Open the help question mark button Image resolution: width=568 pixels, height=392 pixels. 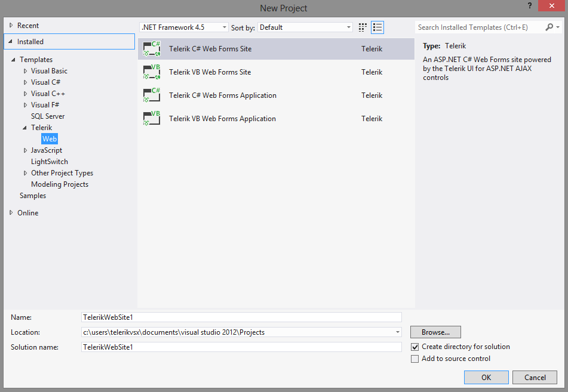530,5
